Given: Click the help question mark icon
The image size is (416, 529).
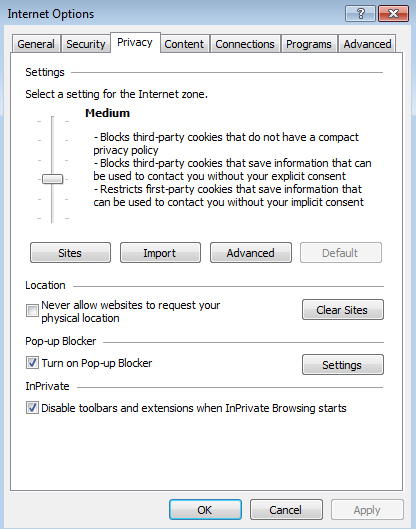Looking at the screenshot, I should pos(360,13).
